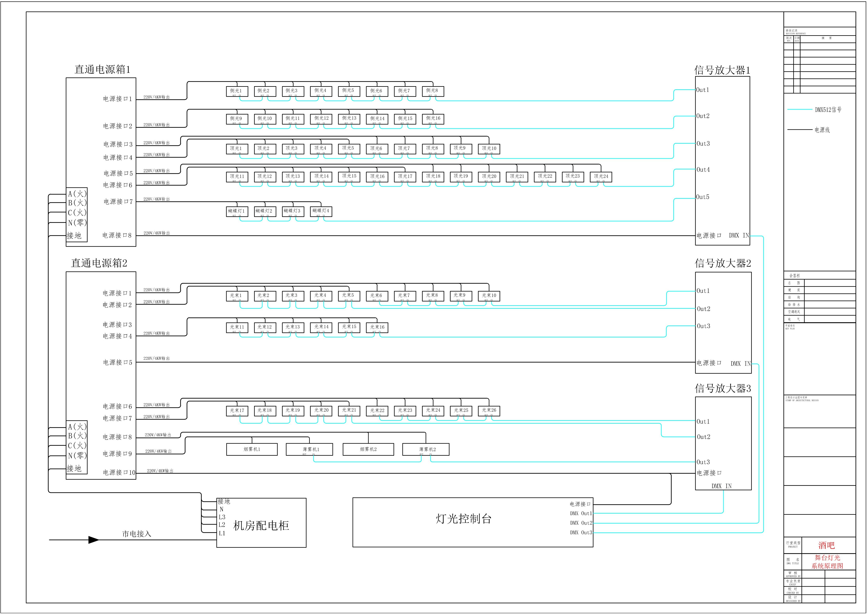
Task: Select the 光束10 fixture box
Action: [x=489, y=296]
